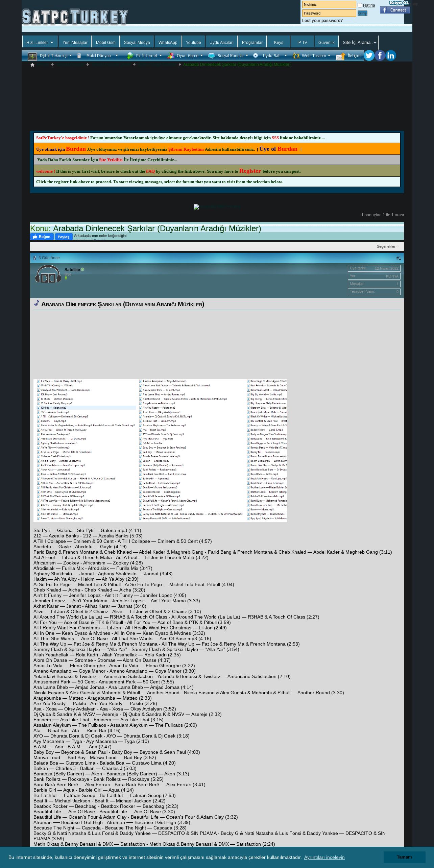The width and height of the screenshot is (434, 868).
Task: Click the Kayıt Ol register badge
Action: 399,3
